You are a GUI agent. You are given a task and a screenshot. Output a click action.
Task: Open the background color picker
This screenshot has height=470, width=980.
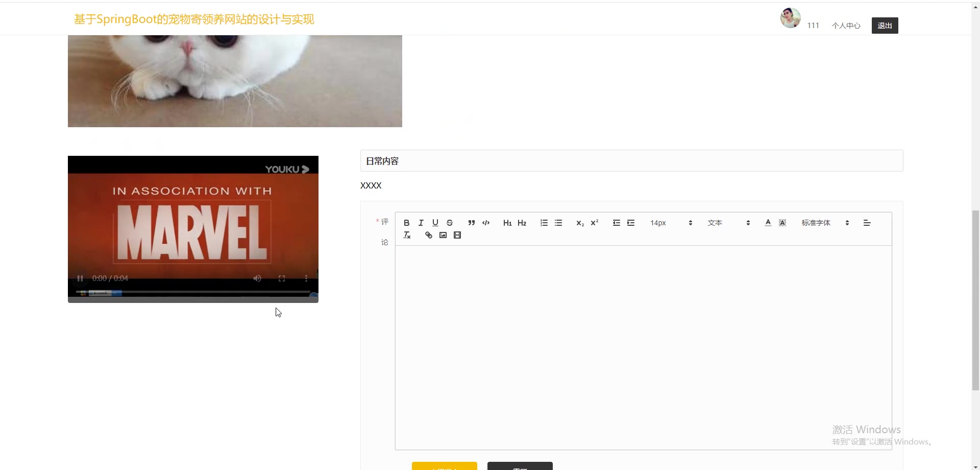click(x=782, y=223)
